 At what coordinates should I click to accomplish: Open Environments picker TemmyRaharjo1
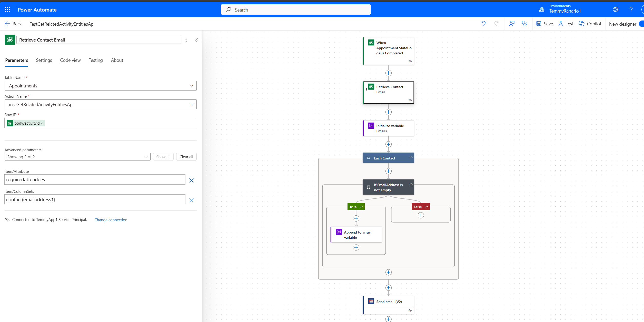point(560,9)
